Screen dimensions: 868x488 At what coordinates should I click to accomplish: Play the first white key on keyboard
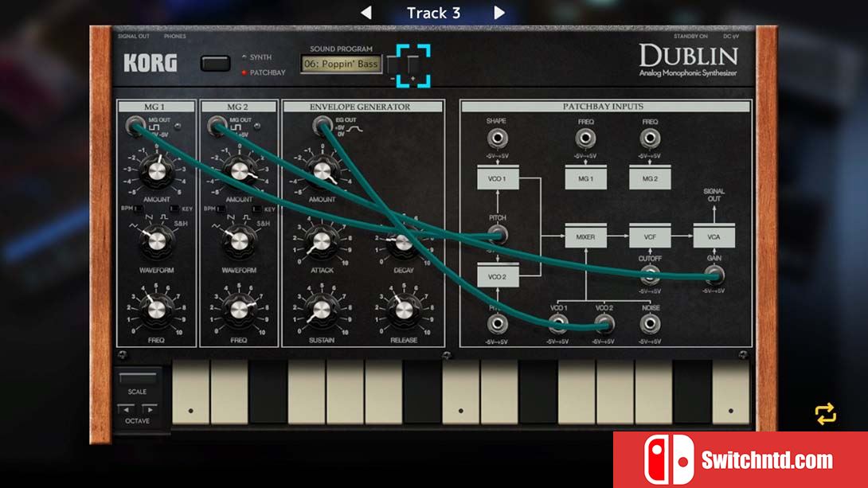(x=191, y=392)
